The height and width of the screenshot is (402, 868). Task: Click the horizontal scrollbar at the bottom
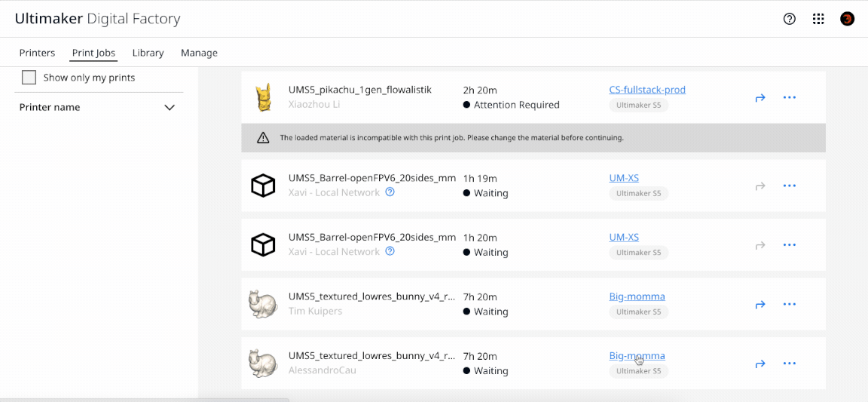[x=143, y=400]
